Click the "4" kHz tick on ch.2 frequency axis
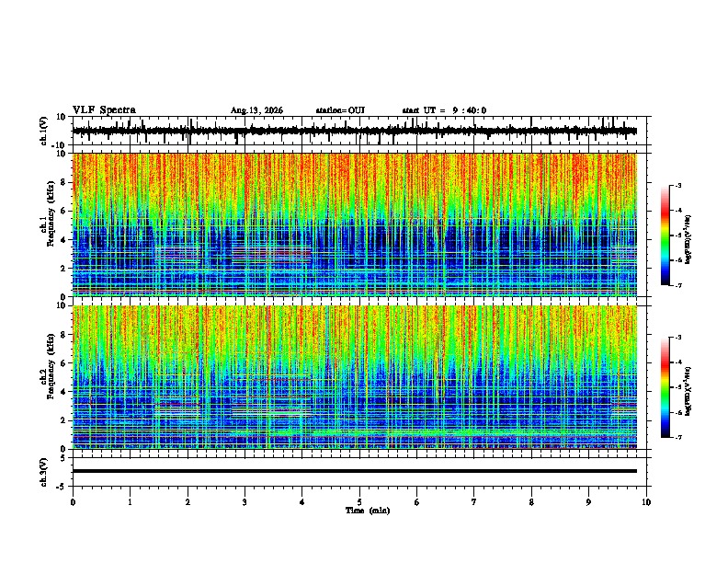 coord(64,392)
